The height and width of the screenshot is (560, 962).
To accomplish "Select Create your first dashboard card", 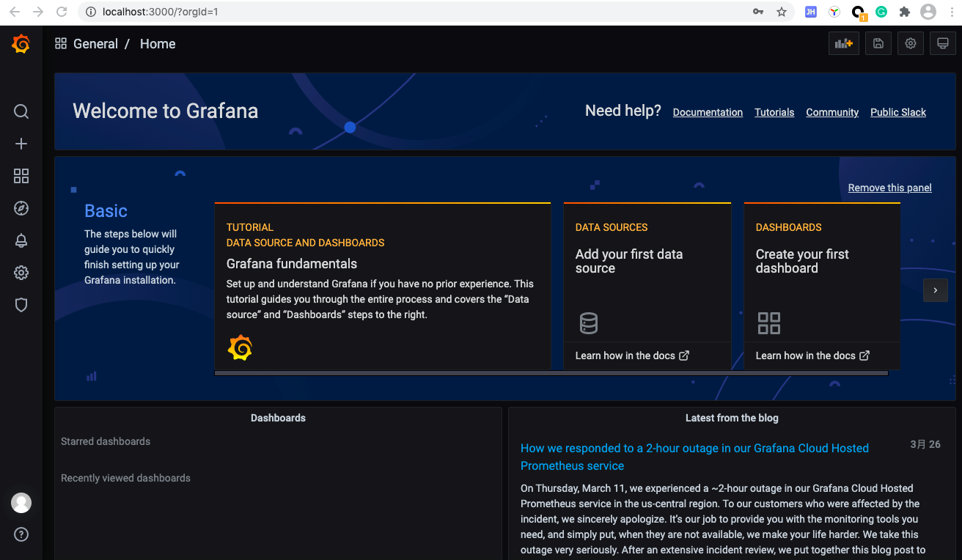I will point(822,287).
